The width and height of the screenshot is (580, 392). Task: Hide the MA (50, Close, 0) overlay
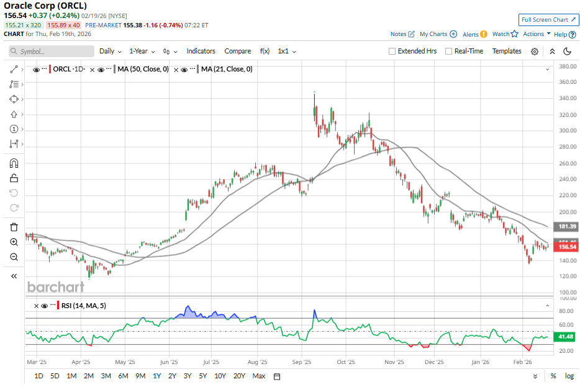click(101, 69)
